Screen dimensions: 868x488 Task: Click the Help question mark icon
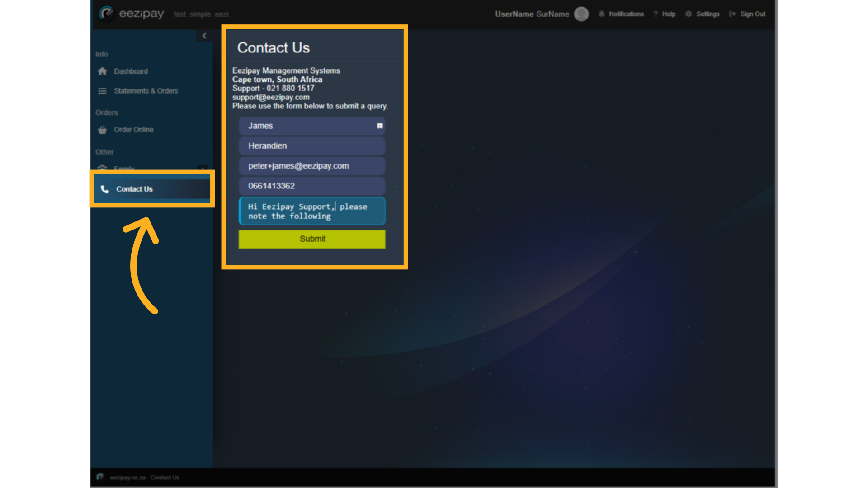(656, 14)
